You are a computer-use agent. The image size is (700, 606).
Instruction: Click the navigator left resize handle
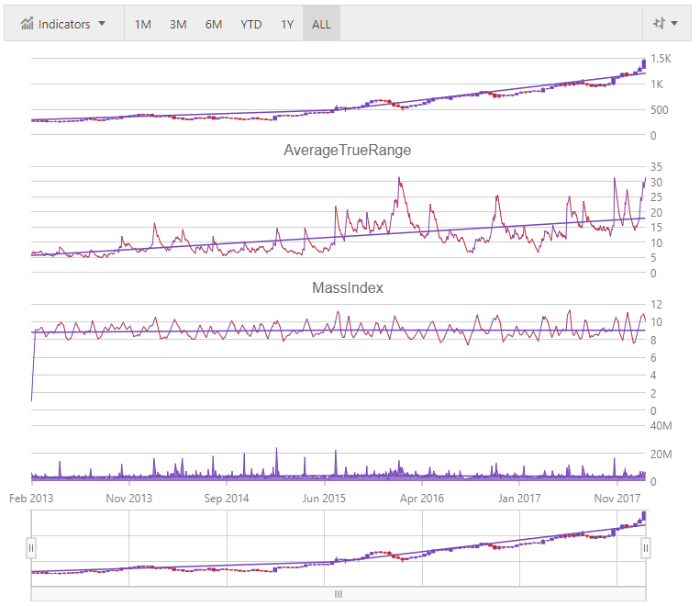(x=30, y=548)
